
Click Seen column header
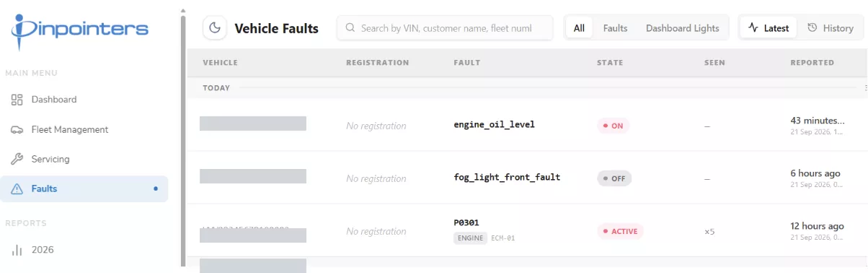click(714, 63)
